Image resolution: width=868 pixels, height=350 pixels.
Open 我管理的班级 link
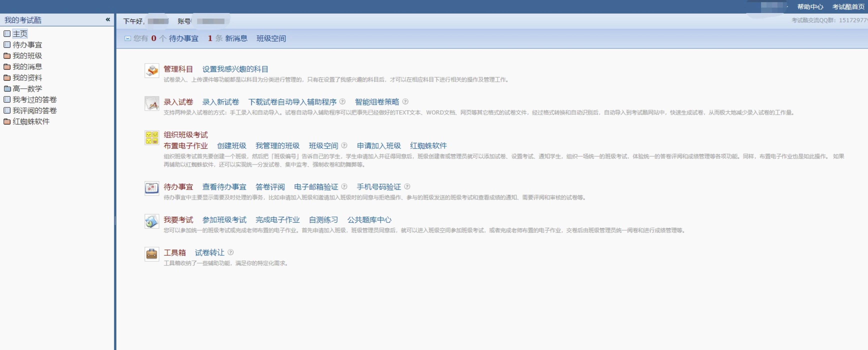tap(277, 146)
